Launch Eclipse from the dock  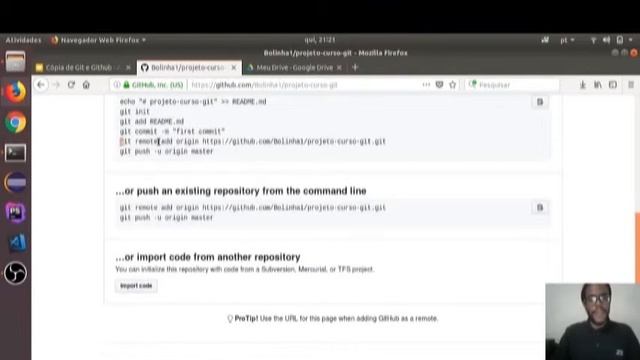[x=16, y=182]
